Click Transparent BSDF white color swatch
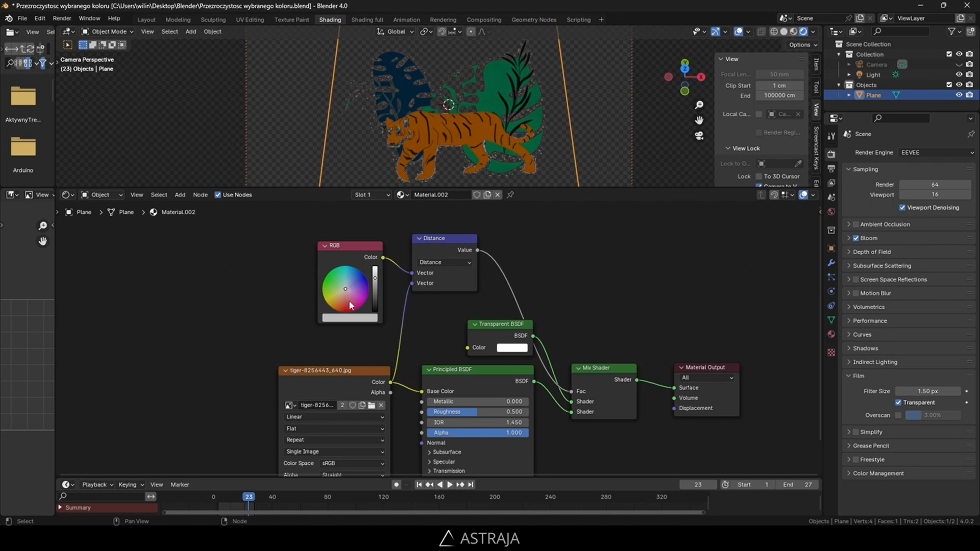 point(512,348)
